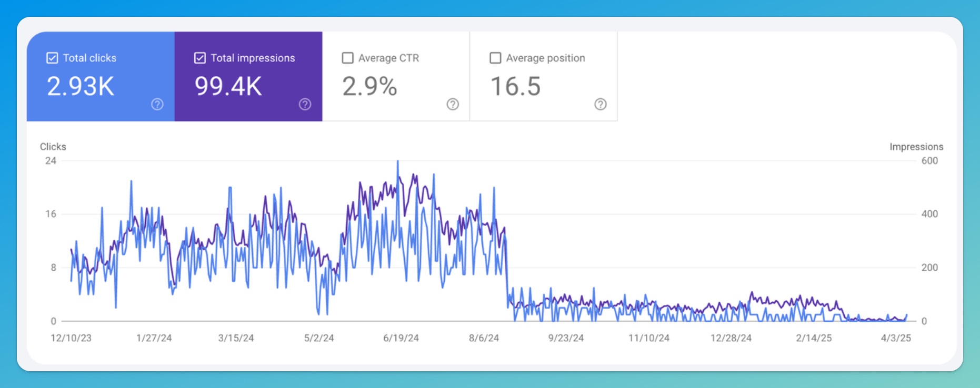Click the 12/28/24 date axis label

[731, 338]
